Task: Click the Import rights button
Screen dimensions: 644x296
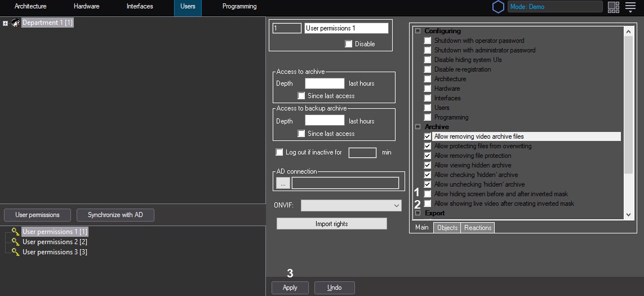Action: (331, 224)
